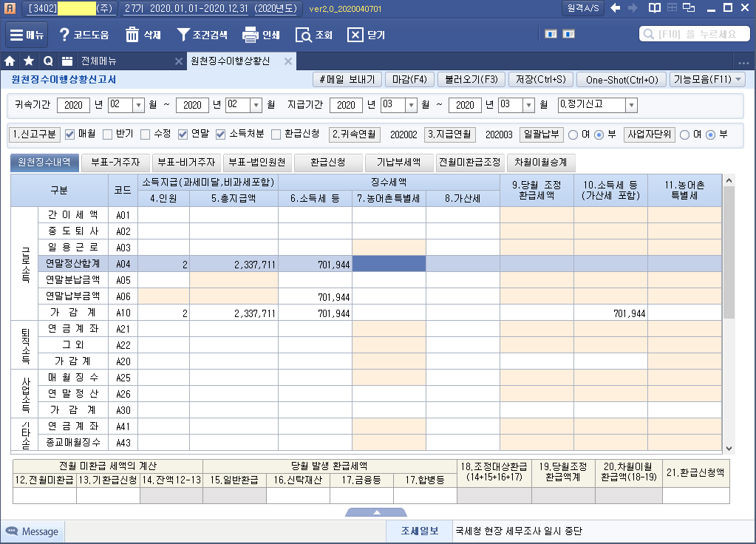Open favorites star icon

click(x=29, y=61)
